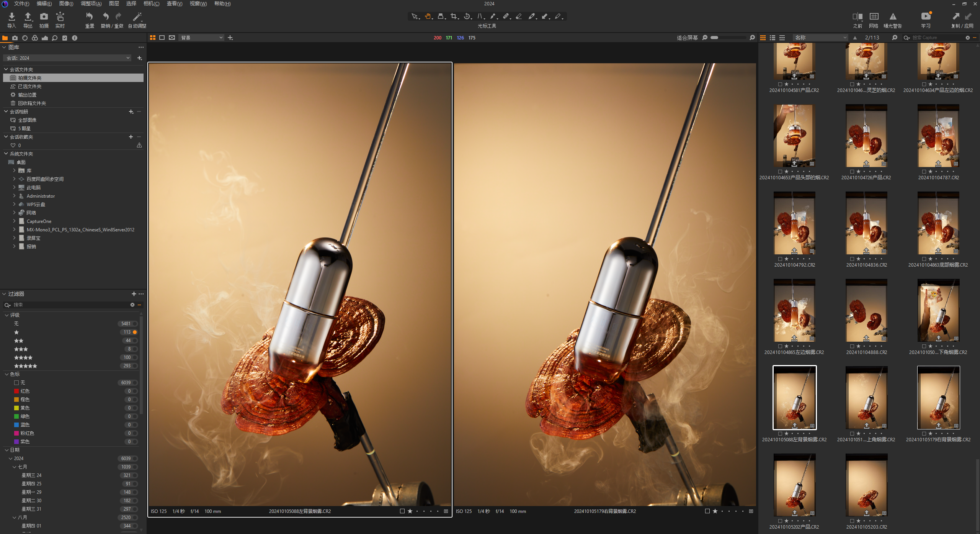Image resolution: width=980 pixels, height=534 pixels.
Task: Select the Pan hand cursor tool
Action: point(428,16)
